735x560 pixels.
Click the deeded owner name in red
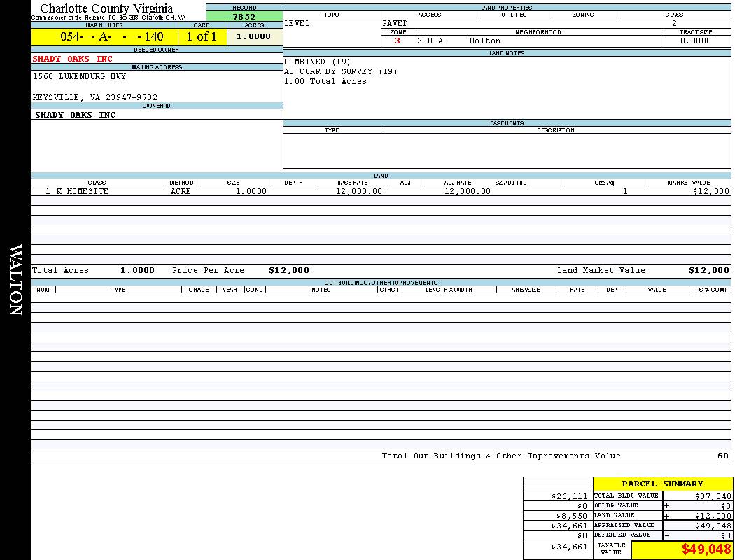tap(73, 59)
